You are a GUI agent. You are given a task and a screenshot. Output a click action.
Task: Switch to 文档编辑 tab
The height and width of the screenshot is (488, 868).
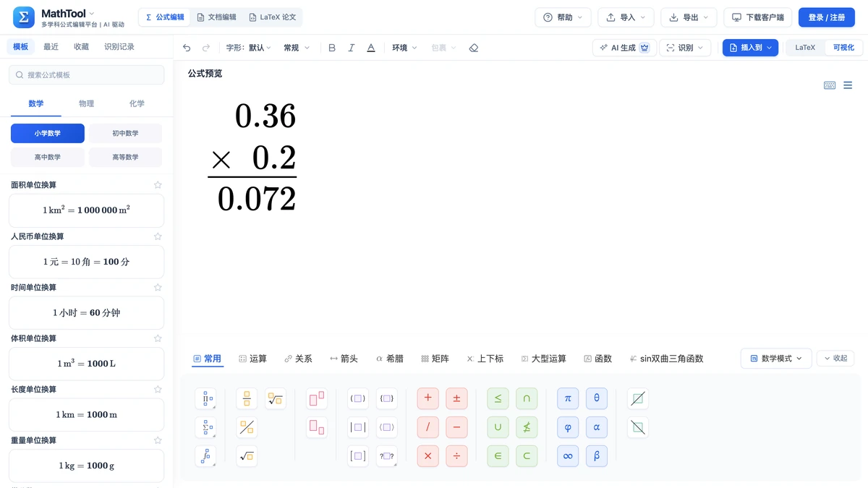click(x=216, y=17)
